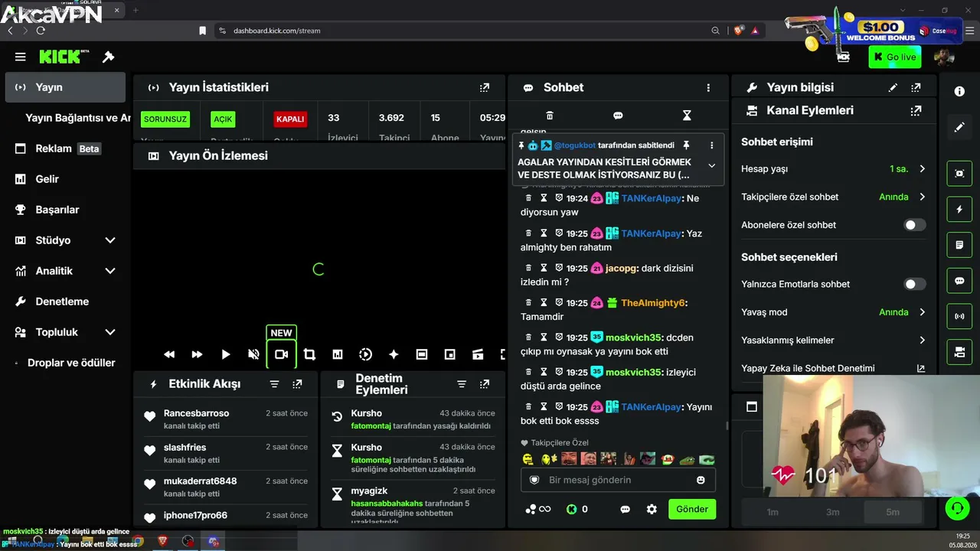Pop out the Kanal Eylemleri panel
This screenshot has height=551, width=980.
pyautogui.click(x=916, y=111)
